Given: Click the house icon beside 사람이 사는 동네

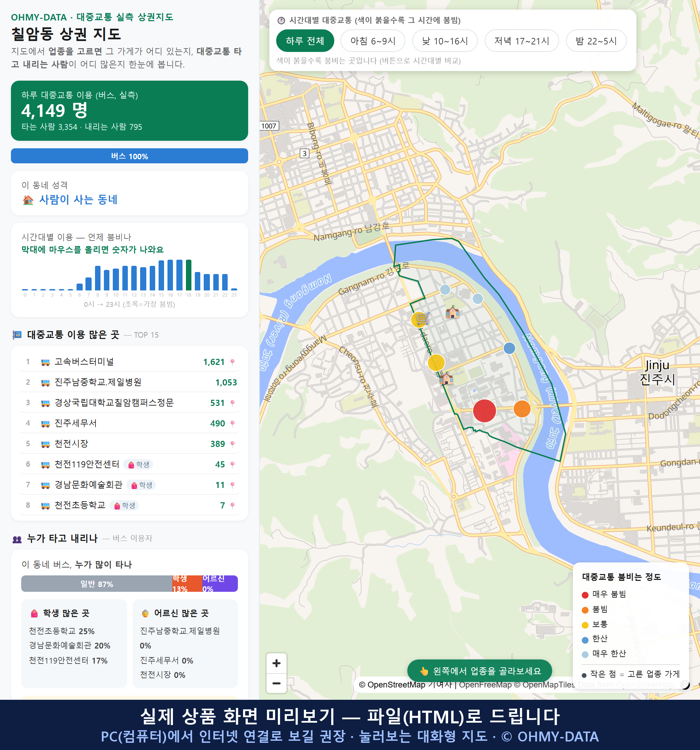Looking at the screenshot, I should coord(28,200).
